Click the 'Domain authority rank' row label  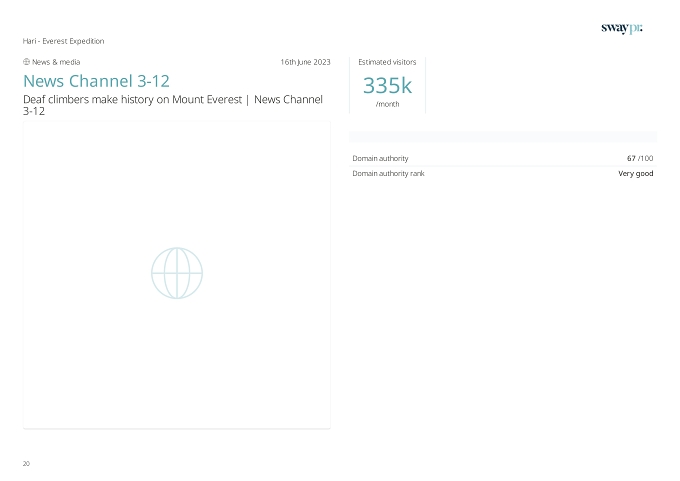coord(388,173)
